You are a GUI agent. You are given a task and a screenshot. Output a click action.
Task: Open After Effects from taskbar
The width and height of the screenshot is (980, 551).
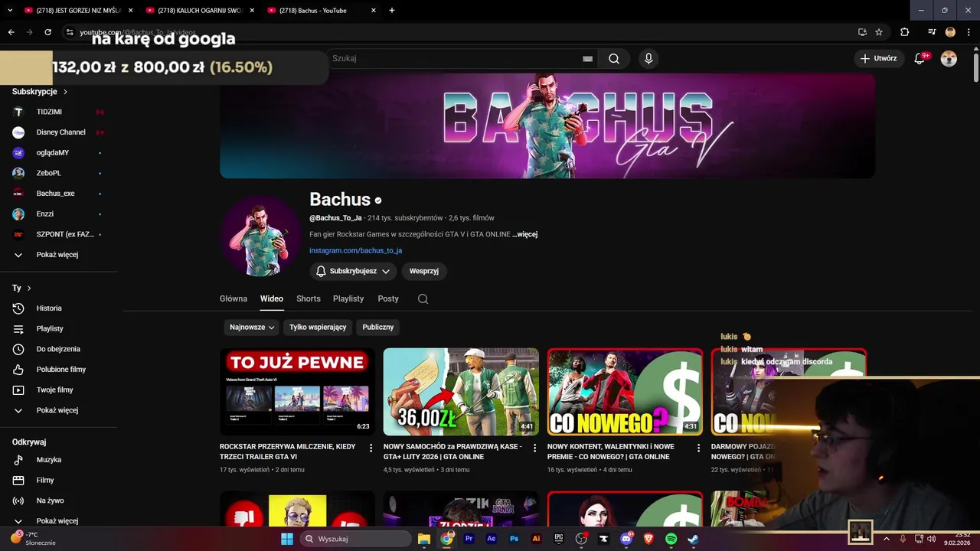click(x=492, y=539)
